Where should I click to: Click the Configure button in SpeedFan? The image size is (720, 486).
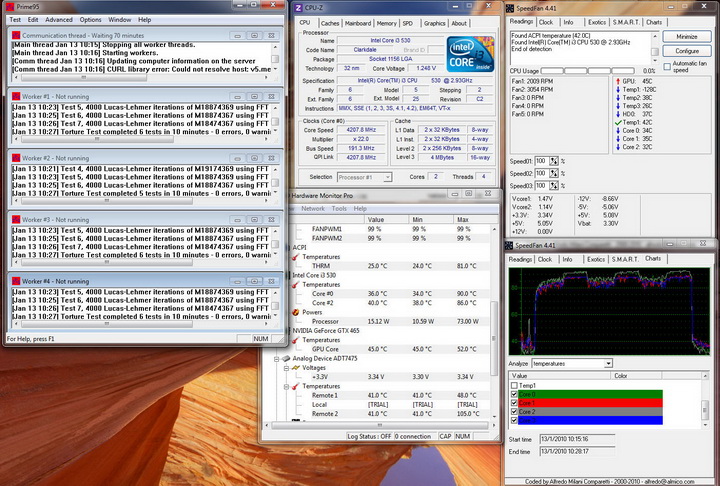pyautogui.click(x=686, y=50)
